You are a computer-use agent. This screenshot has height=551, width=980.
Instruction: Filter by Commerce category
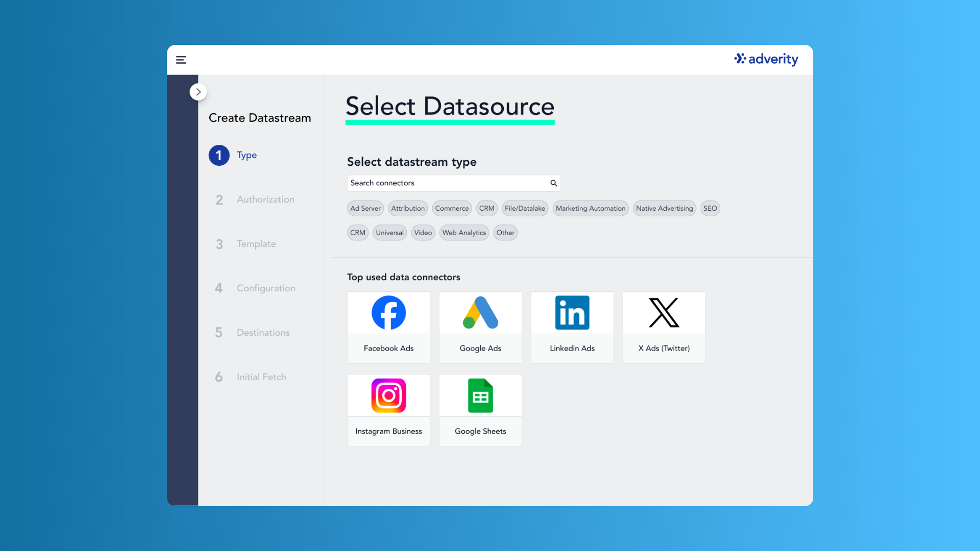pos(452,208)
